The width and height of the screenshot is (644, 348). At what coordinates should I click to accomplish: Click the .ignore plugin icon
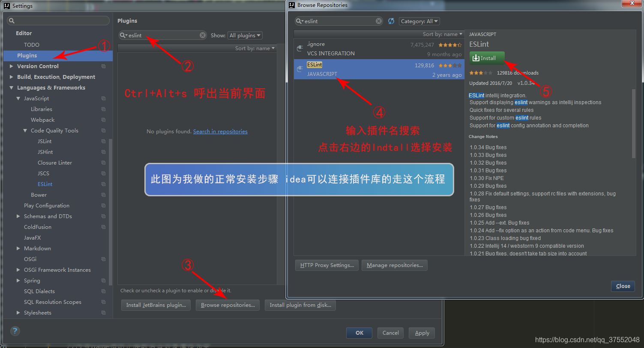tap(300, 48)
